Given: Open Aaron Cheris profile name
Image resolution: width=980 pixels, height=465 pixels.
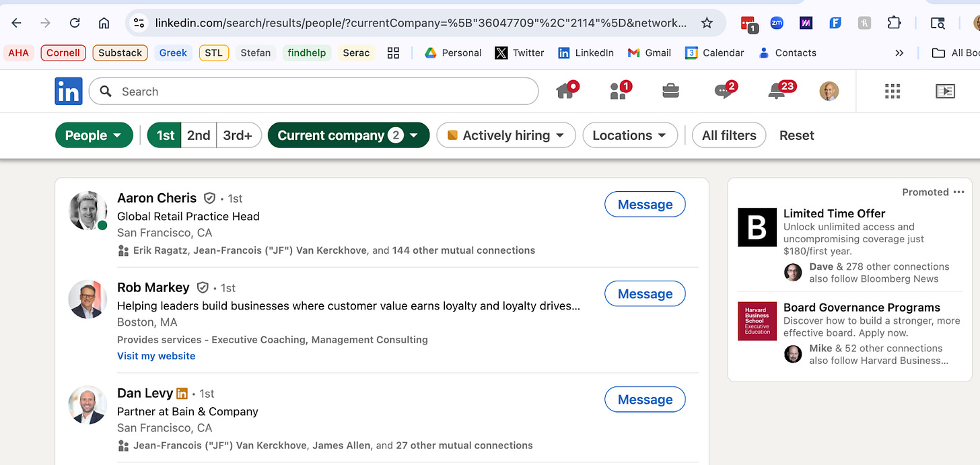Looking at the screenshot, I should click(x=157, y=198).
